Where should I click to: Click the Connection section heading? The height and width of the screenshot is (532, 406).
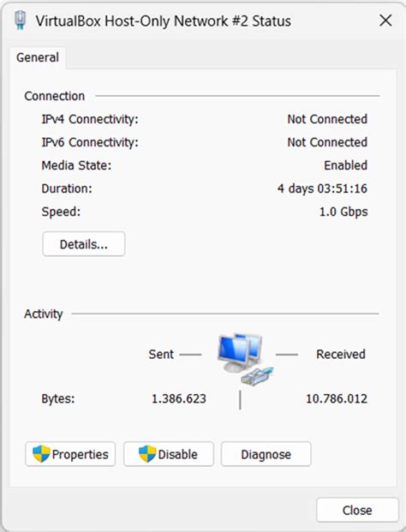click(x=55, y=96)
